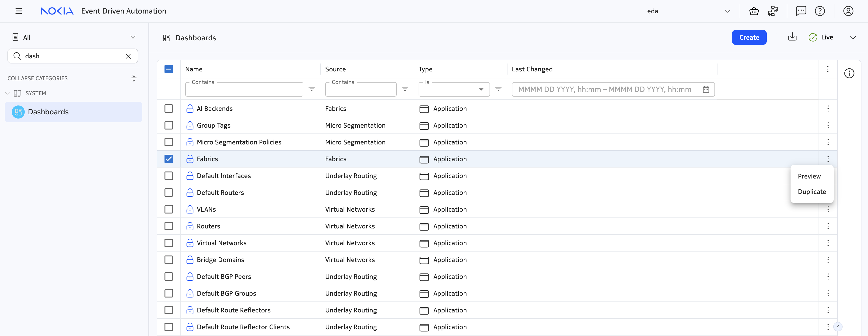Sort by the Source column header
Viewport: 868px width, 336px height.
click(x=335, y=69)
